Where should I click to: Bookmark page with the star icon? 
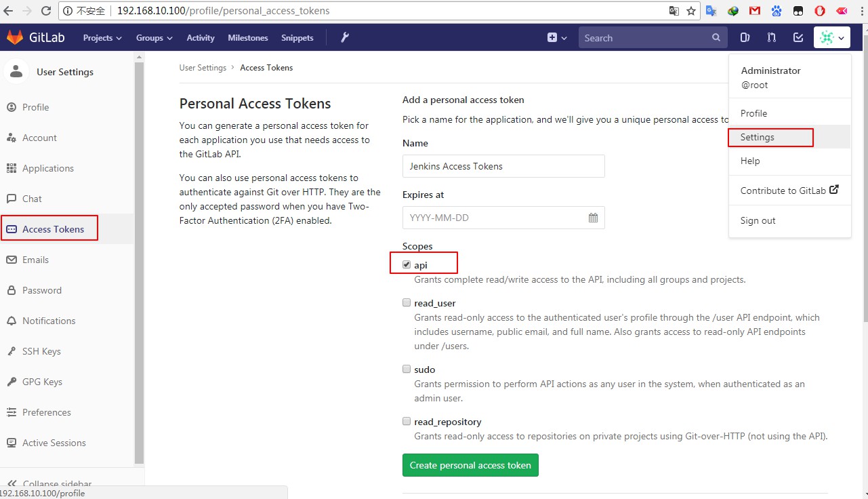(x=691, y=11)
